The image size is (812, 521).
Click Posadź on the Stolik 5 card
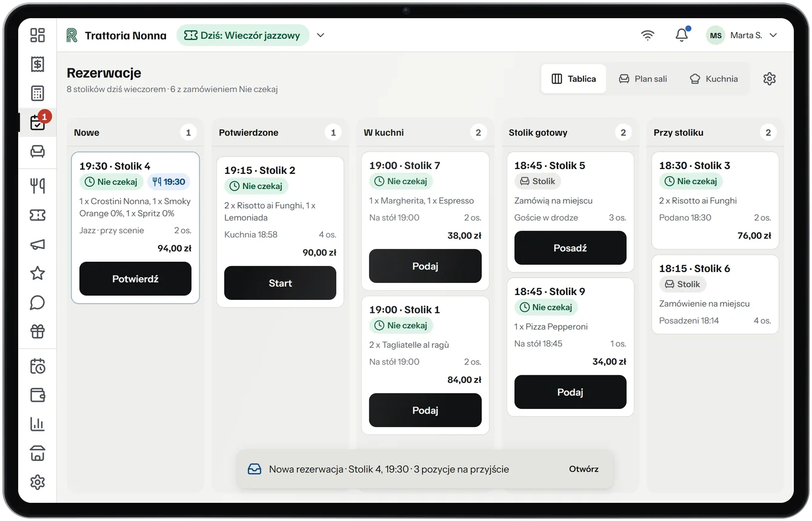(570, 248)
